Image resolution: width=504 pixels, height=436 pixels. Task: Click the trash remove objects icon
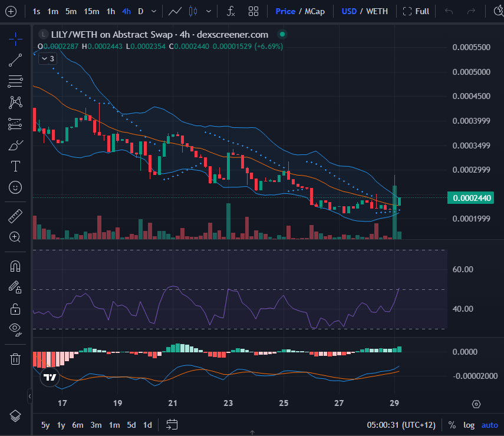(15, 359)
